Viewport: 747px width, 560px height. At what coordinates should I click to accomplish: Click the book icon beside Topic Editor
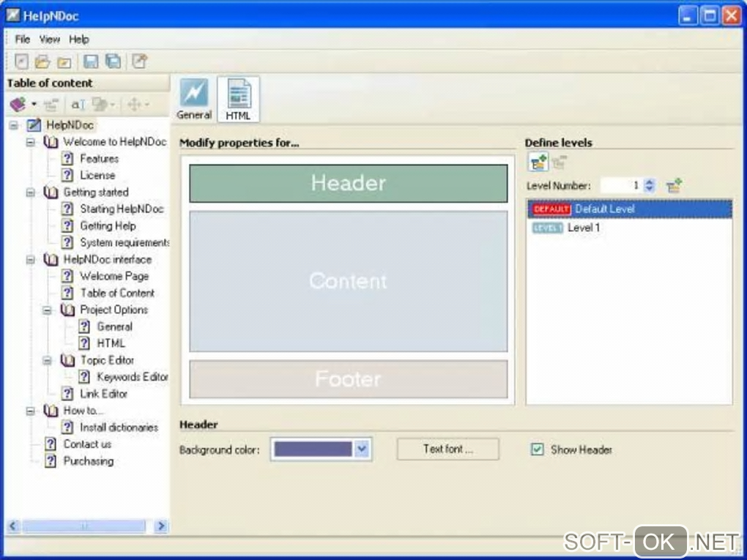click(x=67, y=360)
